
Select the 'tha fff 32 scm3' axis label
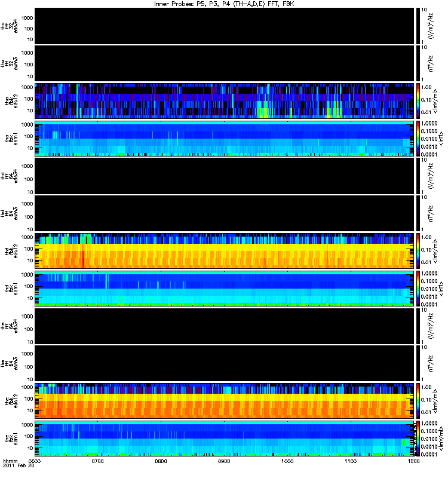point(9,63)
